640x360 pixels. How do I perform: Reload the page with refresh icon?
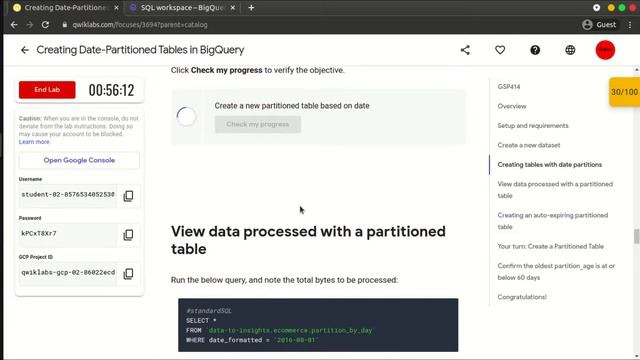point(45,25)
